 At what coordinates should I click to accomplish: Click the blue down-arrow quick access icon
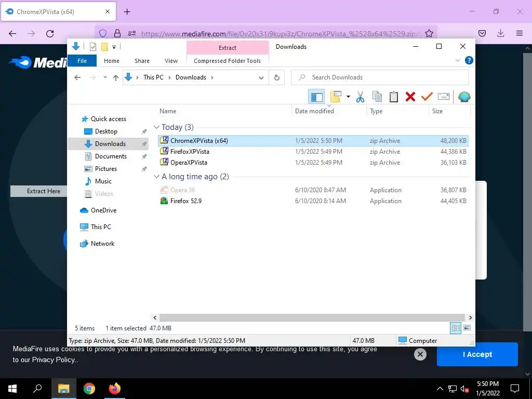76,46
